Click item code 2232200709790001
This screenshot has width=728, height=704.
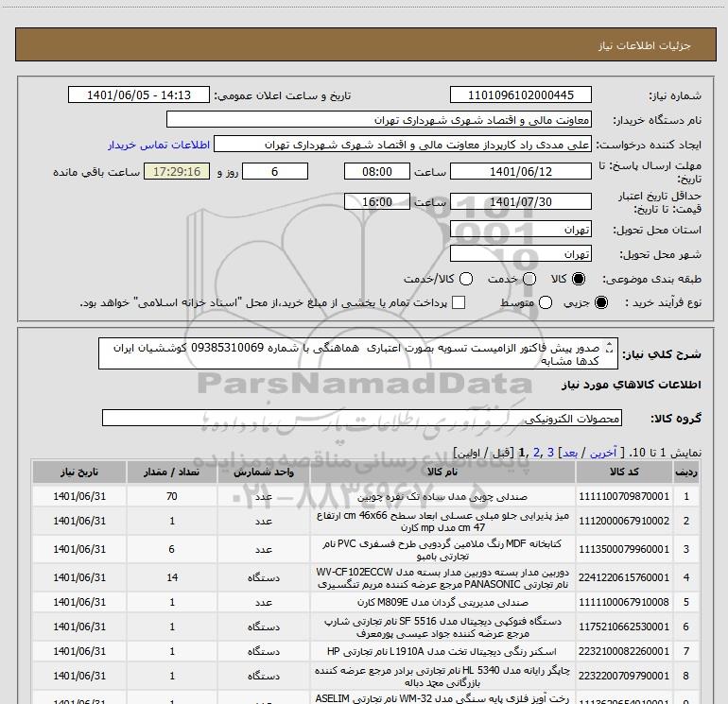tap(624, 677)
